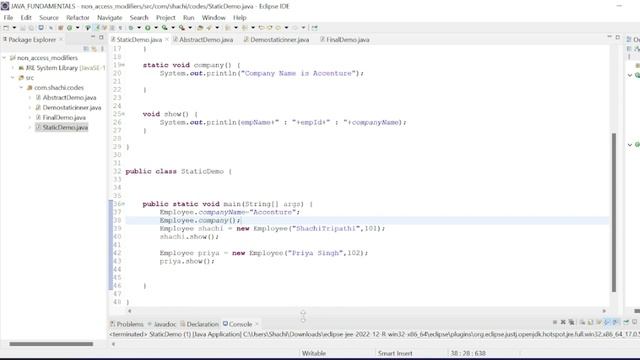Screen dimensions: 640x360
Task: Expand JRE System Library node
Action: coord(13,68)
